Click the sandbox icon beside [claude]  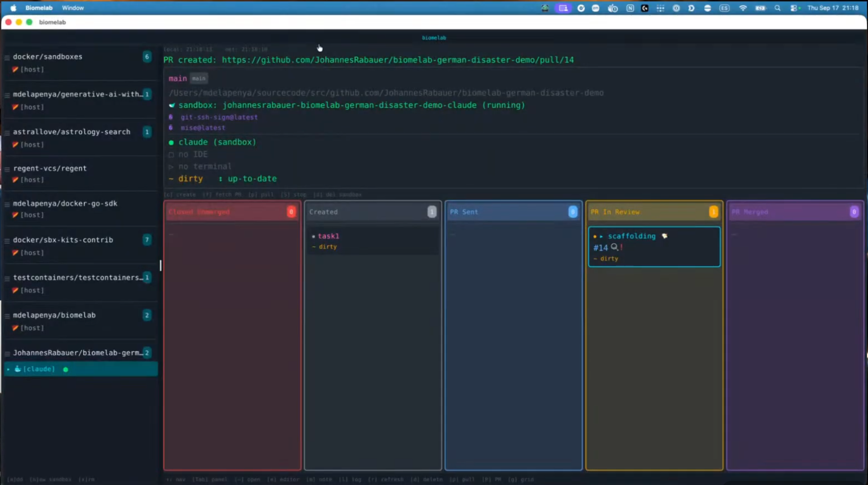click(x=18, y=369)
